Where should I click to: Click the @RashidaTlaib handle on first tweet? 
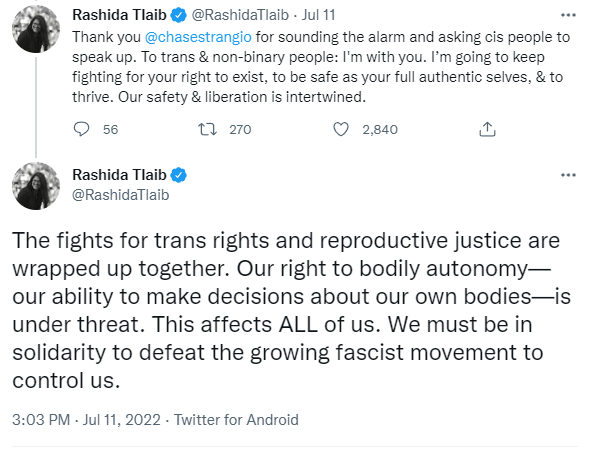point(240,15)
